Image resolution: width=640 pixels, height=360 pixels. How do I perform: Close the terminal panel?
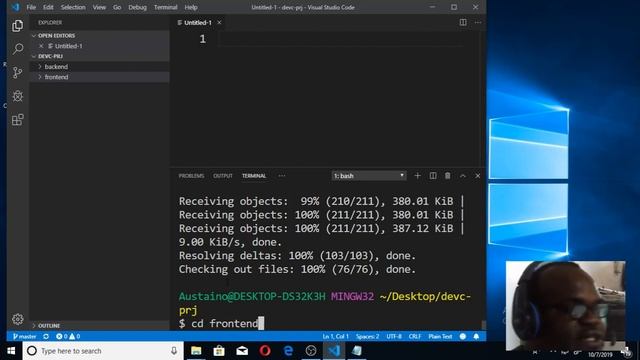tap(478, 176)
